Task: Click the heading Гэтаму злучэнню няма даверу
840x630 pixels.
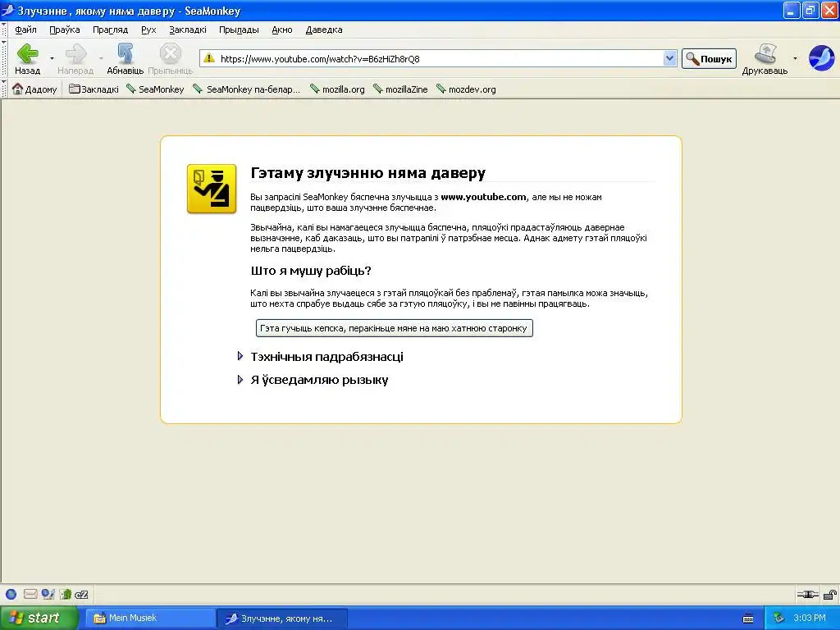Action: [x=368, y=173]
